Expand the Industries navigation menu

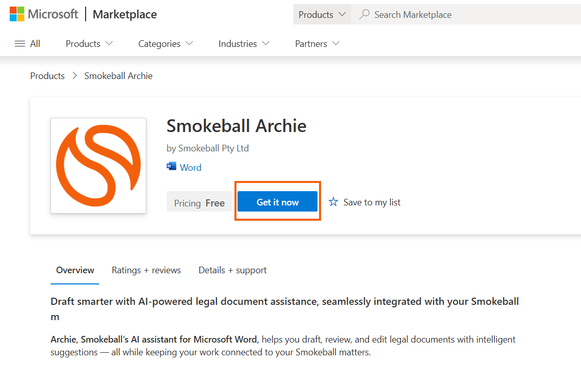(244, 44)
